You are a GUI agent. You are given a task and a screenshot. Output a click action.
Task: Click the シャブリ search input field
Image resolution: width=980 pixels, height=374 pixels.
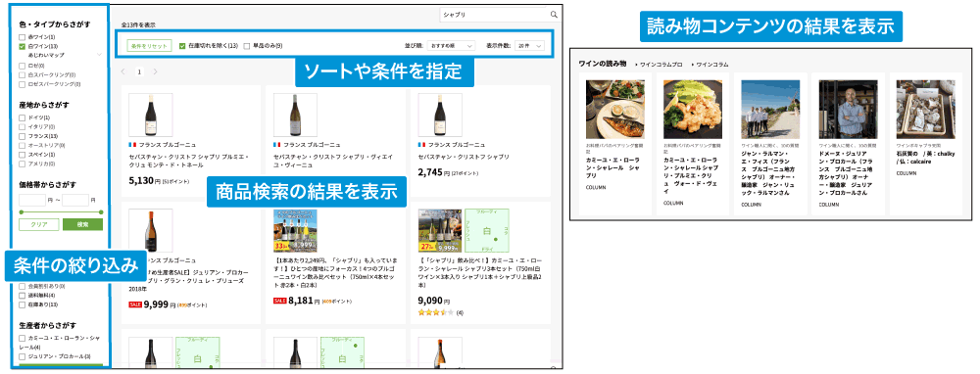pos(494,15)
